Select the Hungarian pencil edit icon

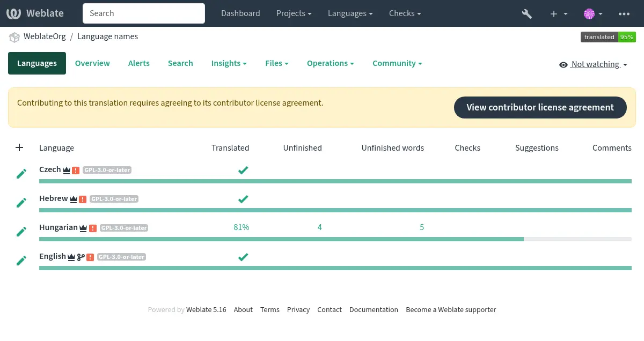(x=21, y=231)
